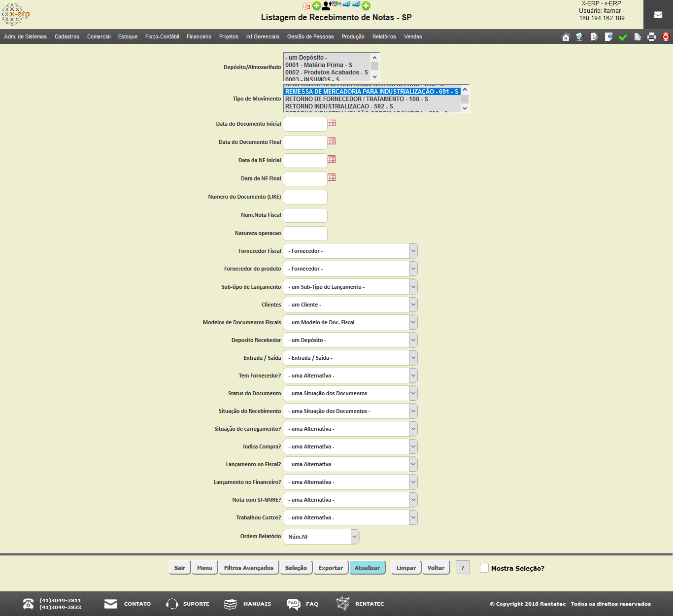Click the first green plus icon at top
Screen dimensions: 673x616
point(316,6)
